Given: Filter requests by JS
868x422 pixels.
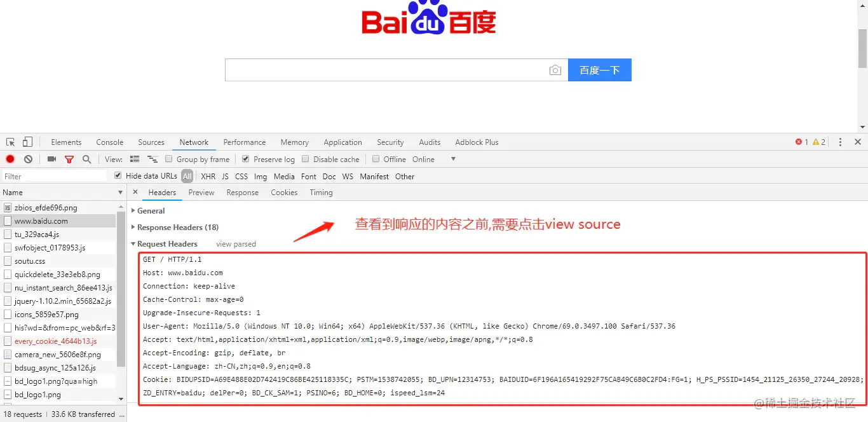Looking at the screenshot, I should tap(225, 176).
